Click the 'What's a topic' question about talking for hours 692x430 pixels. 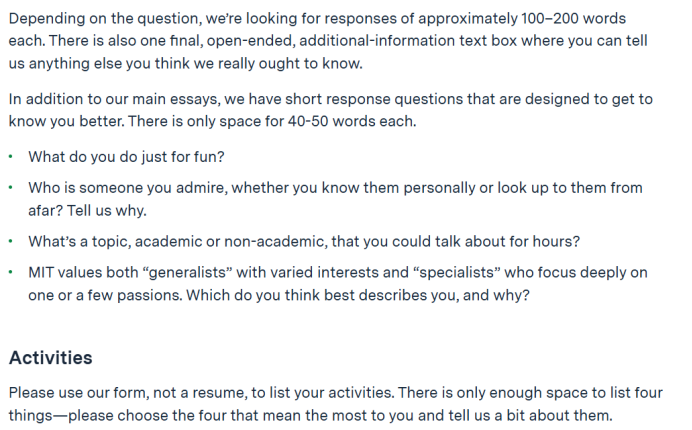pos(304,241)
